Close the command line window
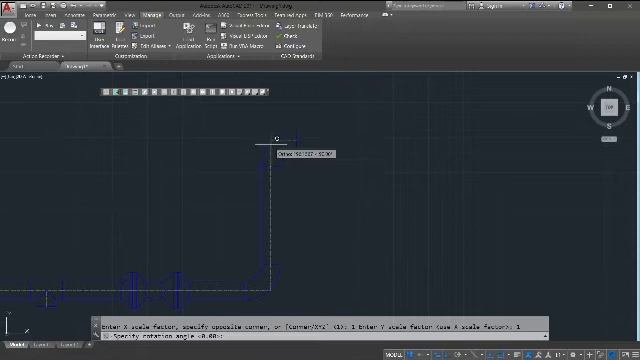This screenshot has height=360, width=640. click(x=96, y=325)
